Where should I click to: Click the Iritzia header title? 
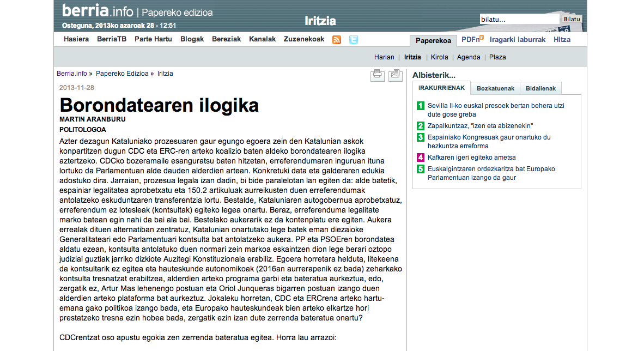(x=320, y=21)
